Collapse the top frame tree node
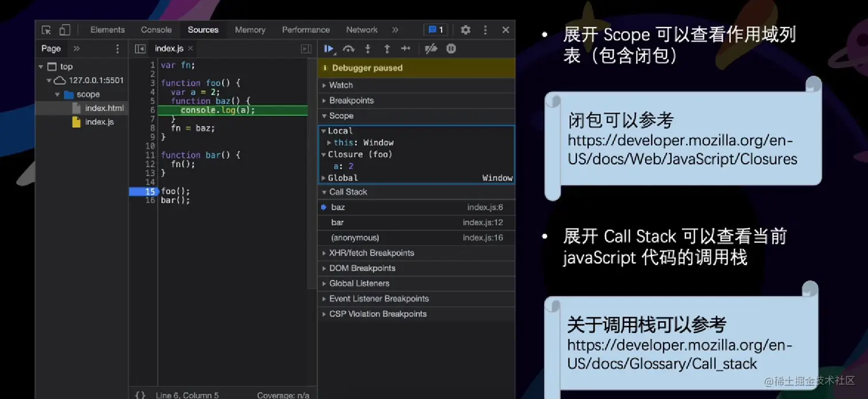This screenshot has width=868, height=399. click(x=41, y=67)
